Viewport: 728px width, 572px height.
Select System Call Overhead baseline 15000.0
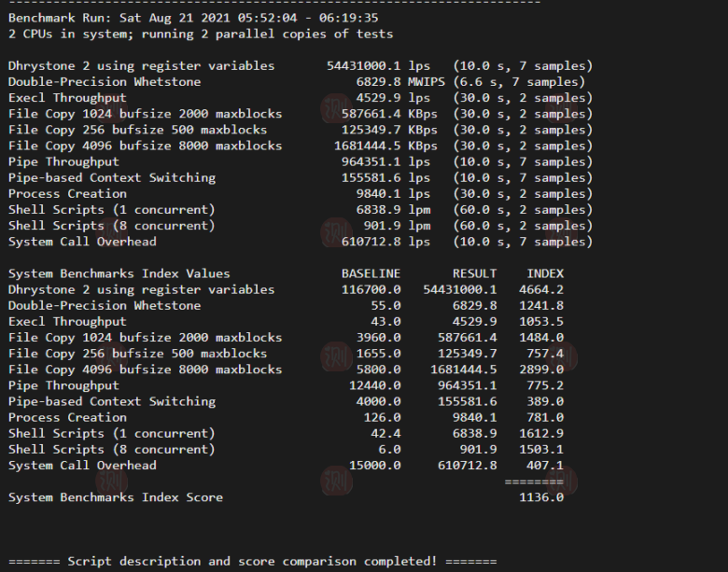pos(374,467)
